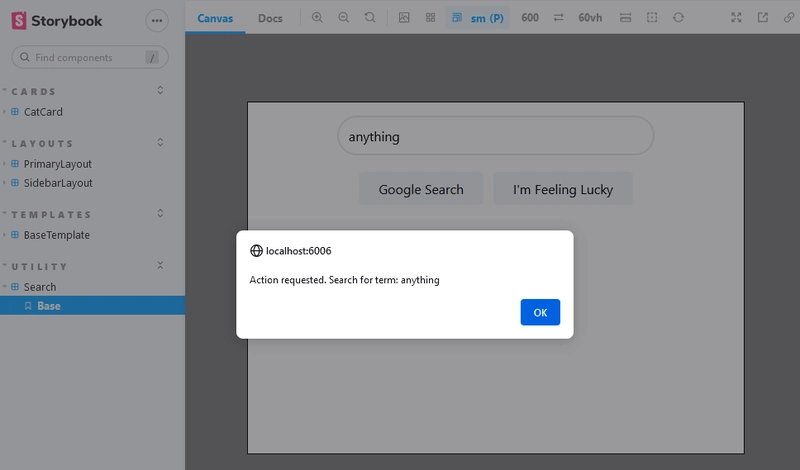The width and height of the screenshot is (800, 470).
Task: Expand the CatCard component
Action: 43,112
